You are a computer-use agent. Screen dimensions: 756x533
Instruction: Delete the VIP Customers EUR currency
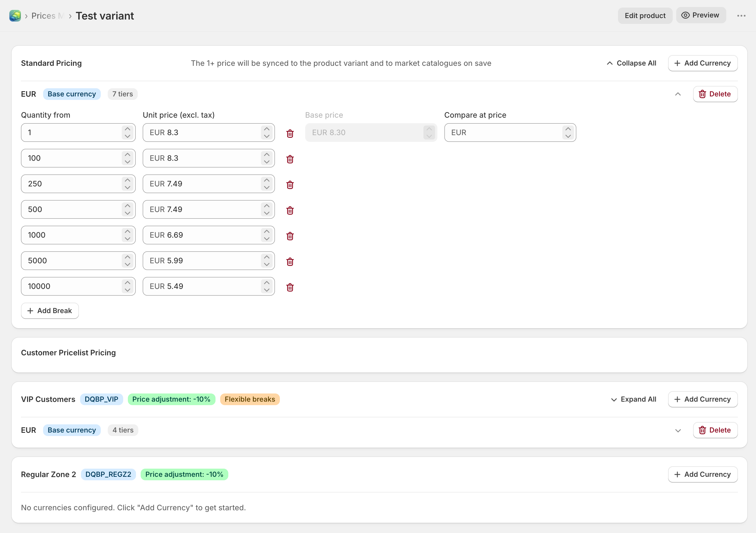(715, 430)
